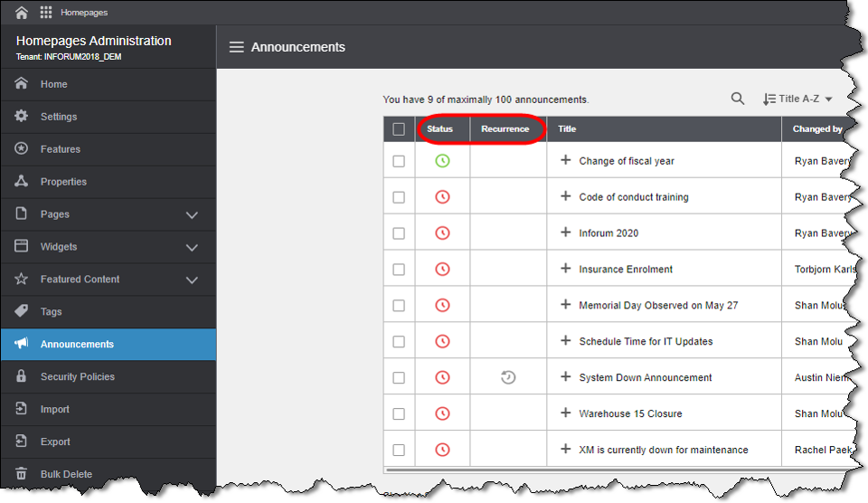Check the box for Inforum 2020
Image resolution: width=868 pixels, height=503 pixels.
[x=399, y=233]
